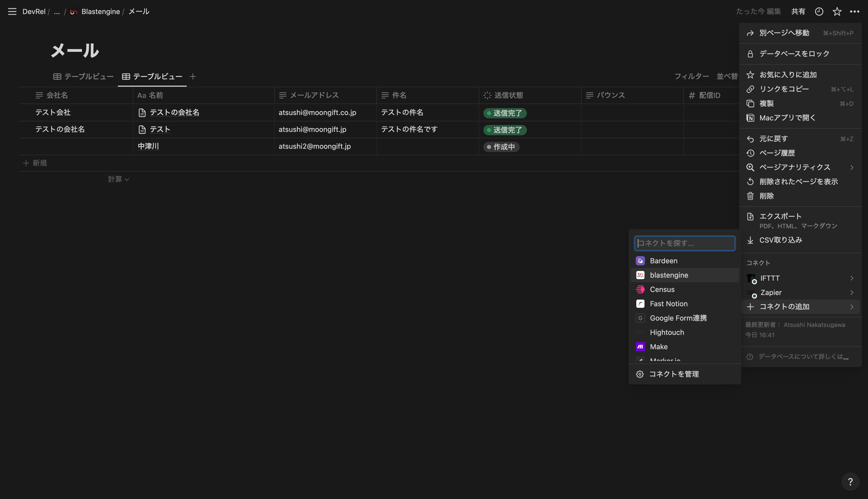Open the 計算 calculation dropdown
The image size is (868, 499).
coord(118,179)
